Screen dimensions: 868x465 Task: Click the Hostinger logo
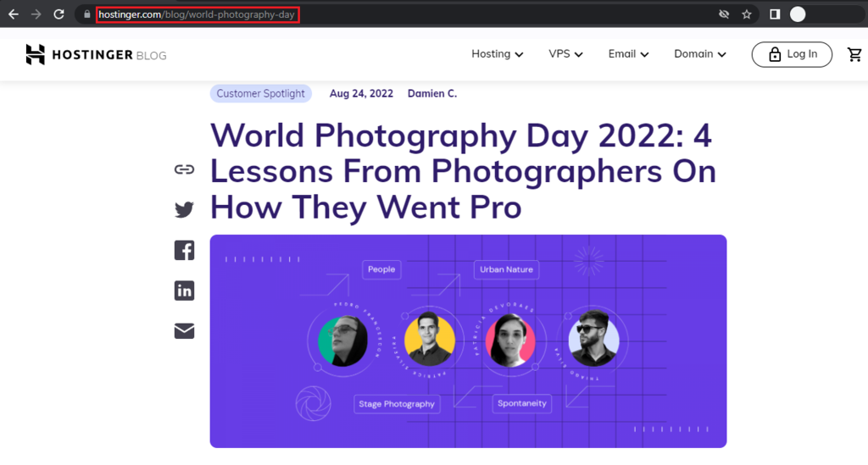(x=96, y=54)
